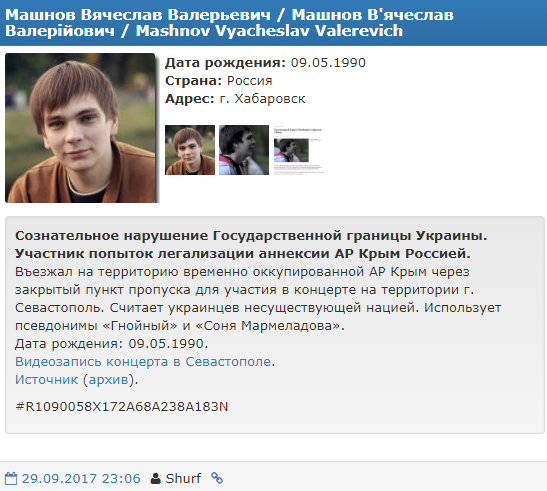This screenshot has width=547, height=491.
Task: Click the user icon next to Shurf
Action: pos(156,478)
